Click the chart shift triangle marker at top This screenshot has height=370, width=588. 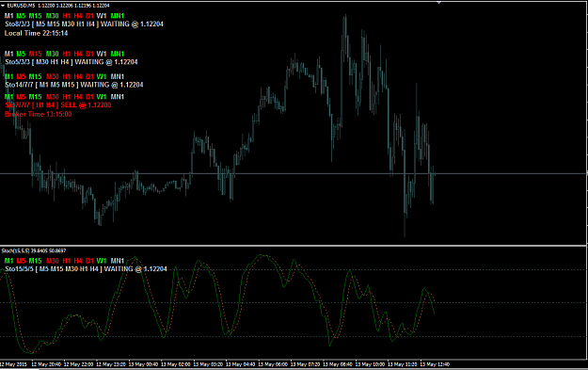pyautogui.click(x=438, y=3)
